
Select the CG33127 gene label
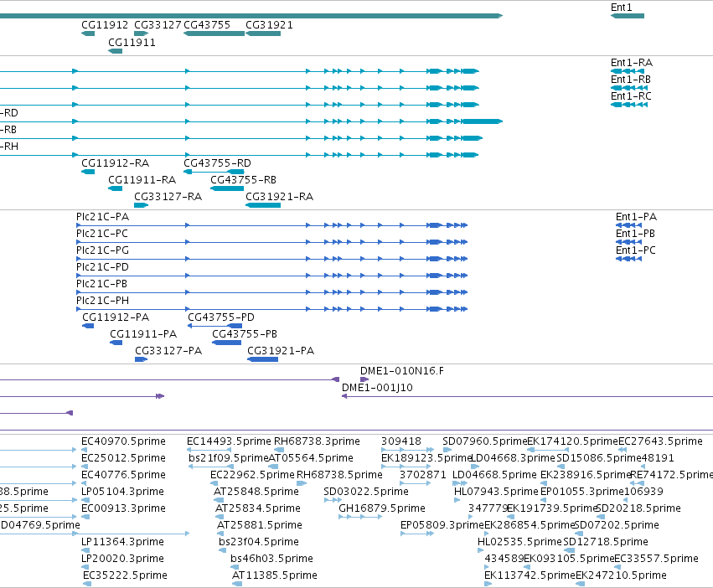point(158,25)
